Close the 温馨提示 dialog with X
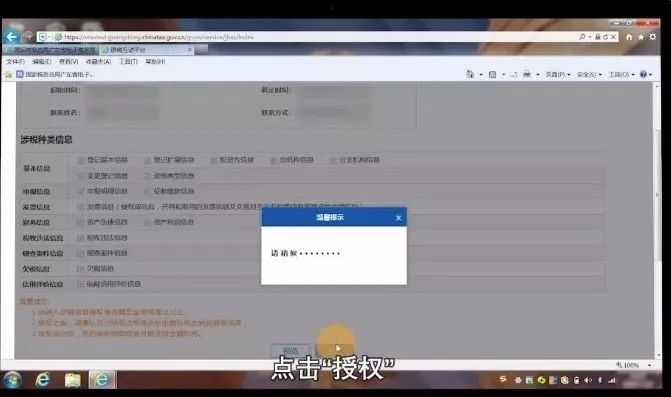671x397 pixels. (398, 218)
